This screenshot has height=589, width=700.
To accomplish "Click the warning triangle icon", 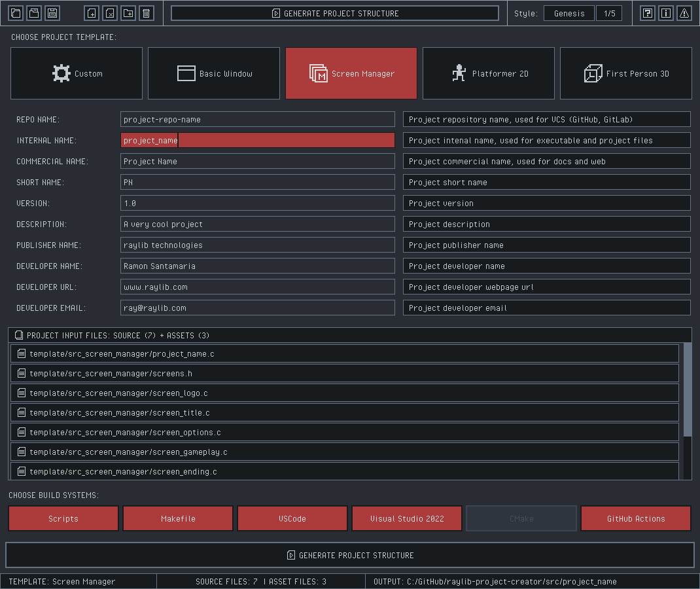I will pos(684,13).
